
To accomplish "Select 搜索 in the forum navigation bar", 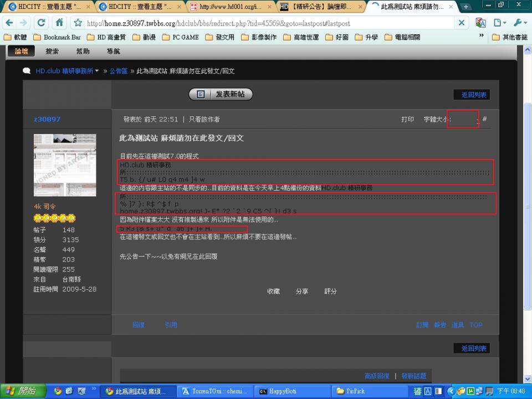I will 52,51.
